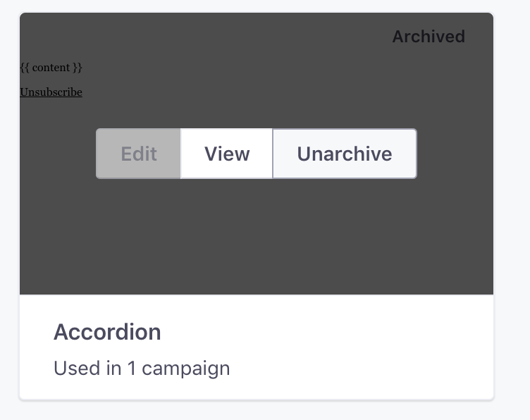The height and width of the screenshot is (420, 530).
Task: Click the View button on the template
Action: click(226, 154)
